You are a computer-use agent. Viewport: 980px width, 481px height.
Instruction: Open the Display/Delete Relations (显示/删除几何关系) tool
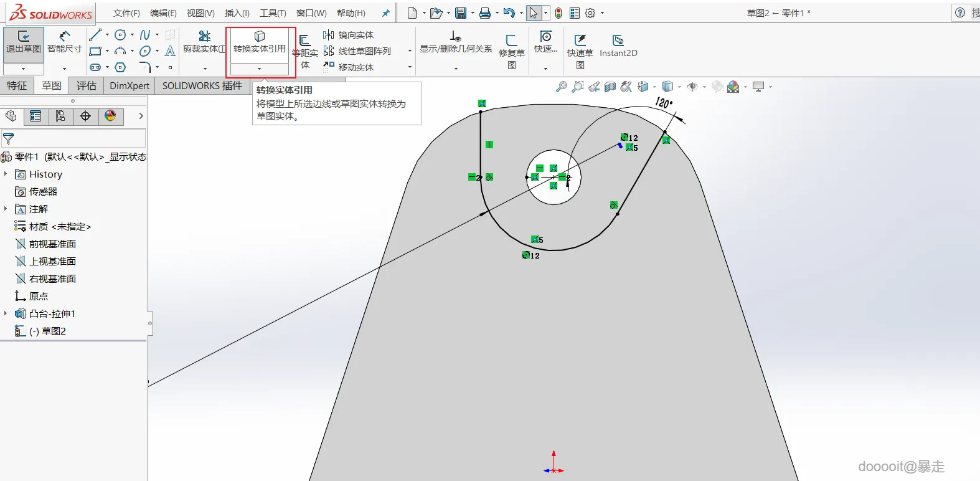pyautogui.click(x=456, y=42)
